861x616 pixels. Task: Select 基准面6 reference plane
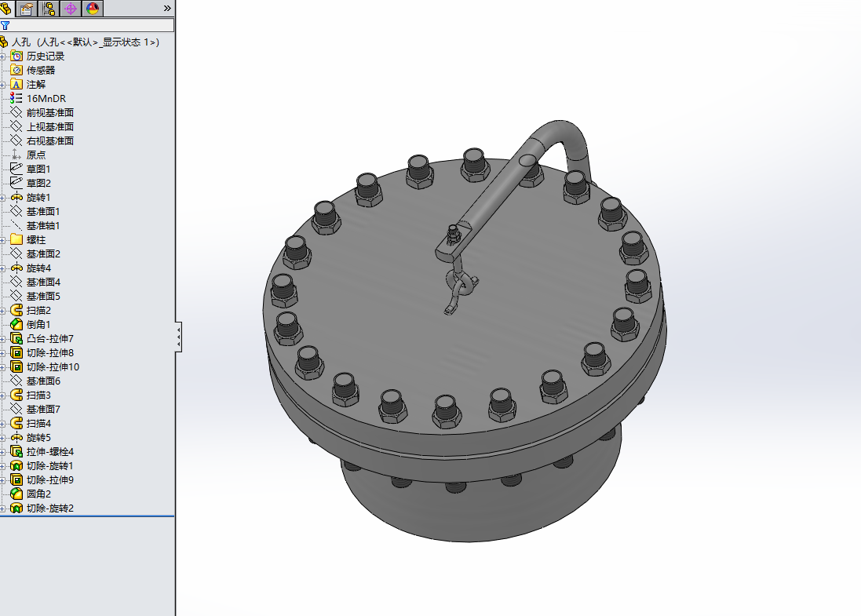[x=43, y=381]
